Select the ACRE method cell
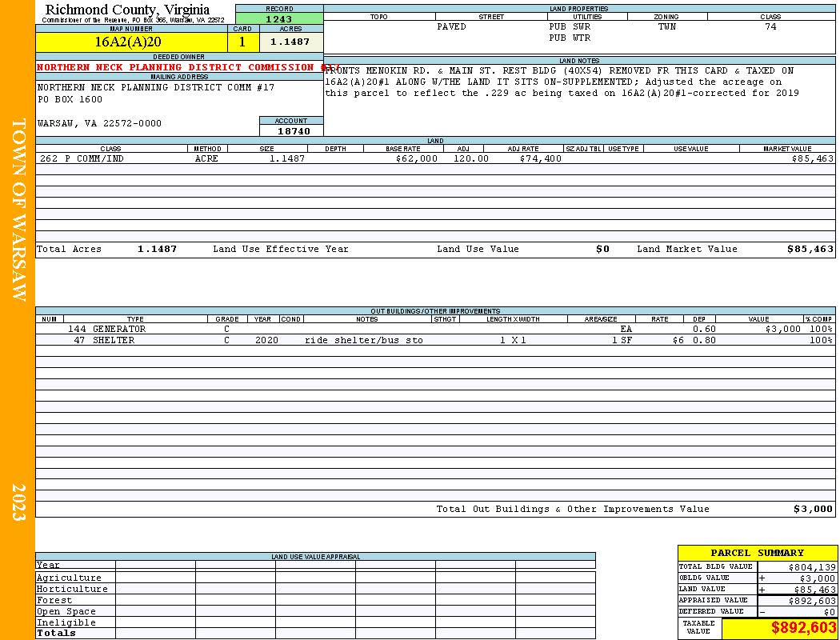The height and width of the screenshot is (640, 840). (x=206, y=158)
